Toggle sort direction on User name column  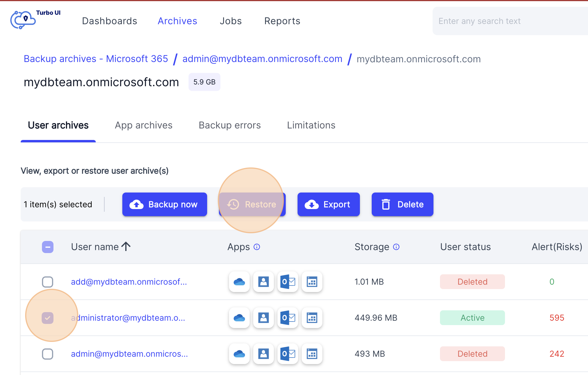pos(126,246)
